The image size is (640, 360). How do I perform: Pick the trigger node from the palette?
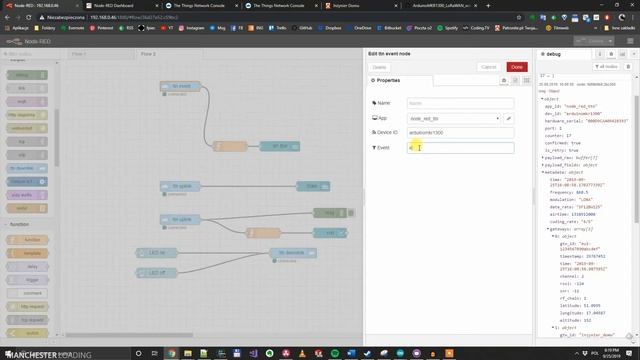28,280
